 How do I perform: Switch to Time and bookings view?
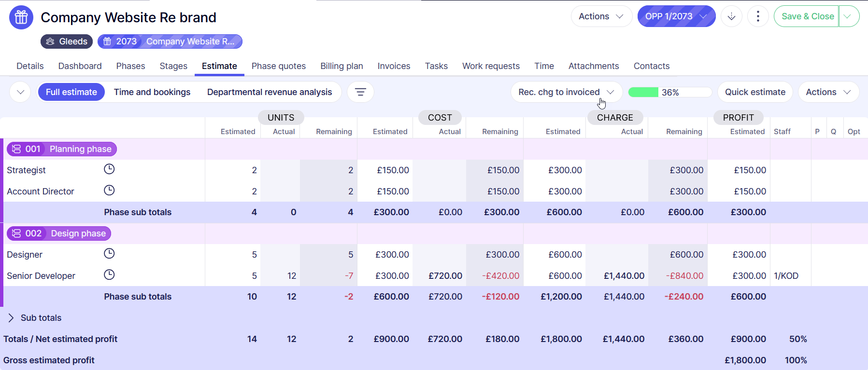tap(152, 92)
